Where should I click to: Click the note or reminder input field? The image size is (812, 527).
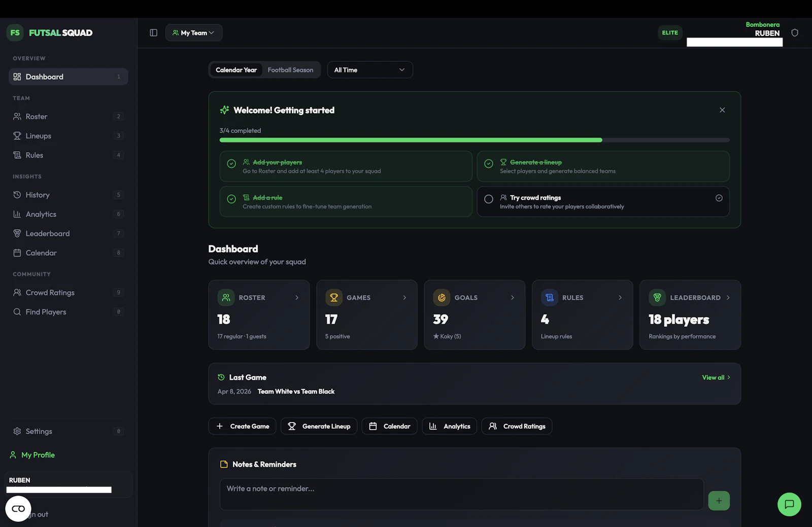coord(462,494)
